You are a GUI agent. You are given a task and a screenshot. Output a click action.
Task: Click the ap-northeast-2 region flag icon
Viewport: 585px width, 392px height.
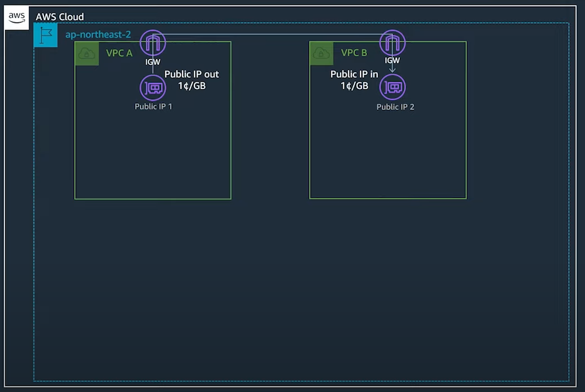(46, 35)
